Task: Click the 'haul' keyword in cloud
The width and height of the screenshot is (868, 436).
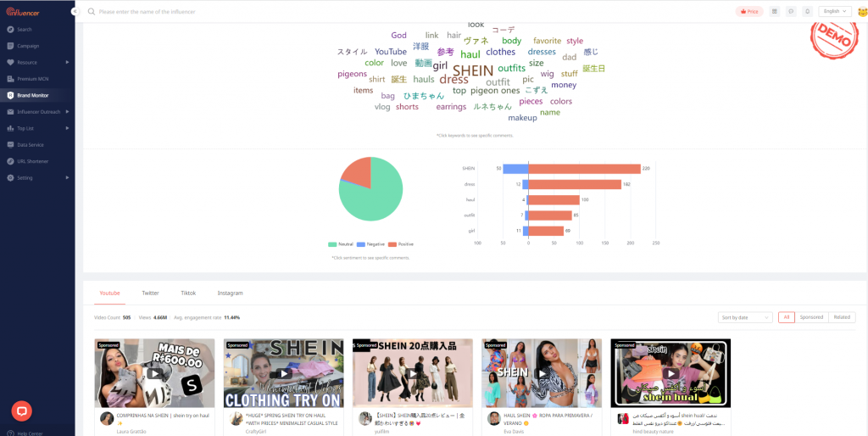Action: (470, 54)
